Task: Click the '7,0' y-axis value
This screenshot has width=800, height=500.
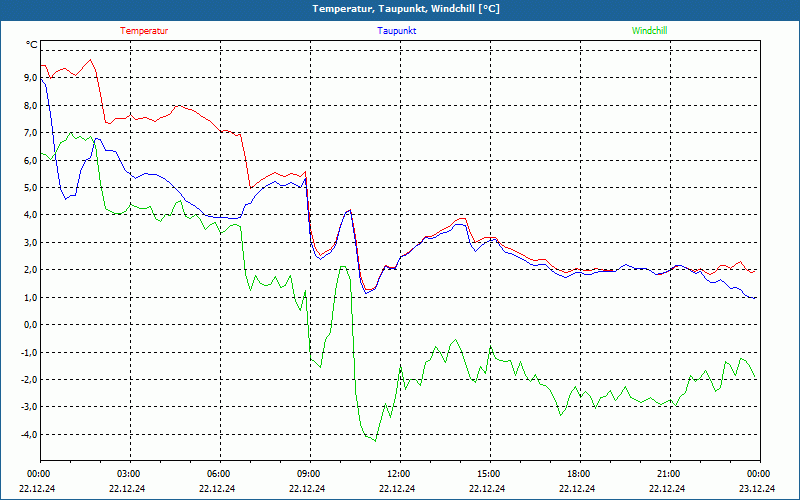Action: pyautogui.click(x=30, y=133)
